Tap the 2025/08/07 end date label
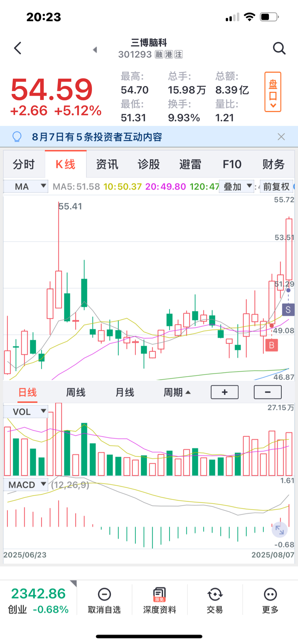The image size is (298, 644). (273, 555)
